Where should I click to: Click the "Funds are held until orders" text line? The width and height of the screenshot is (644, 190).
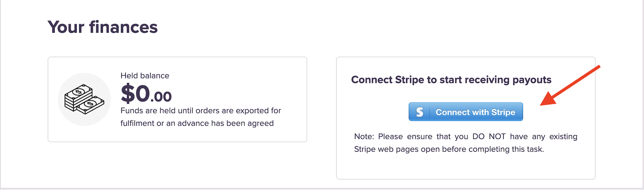click(201, 111)
